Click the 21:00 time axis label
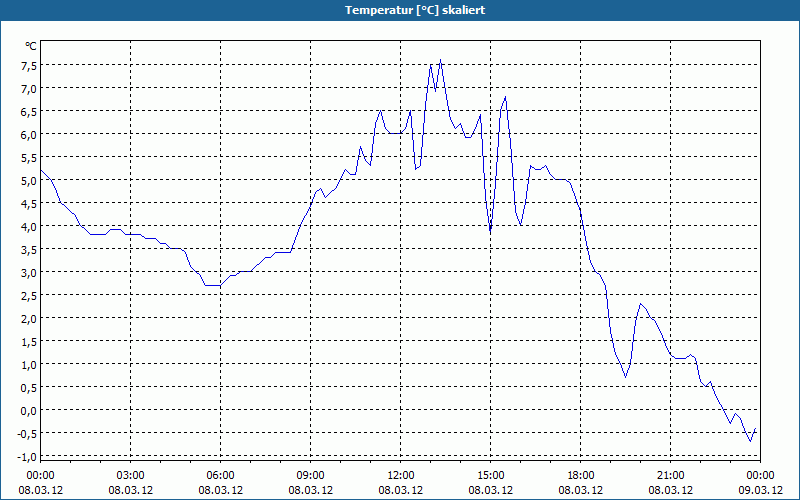 [x=670, y=476]
